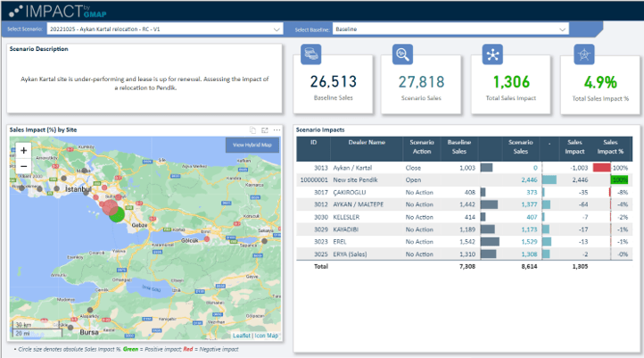Zoom out on the map with the minus button
The width and height of the screenshot is (644, 358).
coord(23,166)
